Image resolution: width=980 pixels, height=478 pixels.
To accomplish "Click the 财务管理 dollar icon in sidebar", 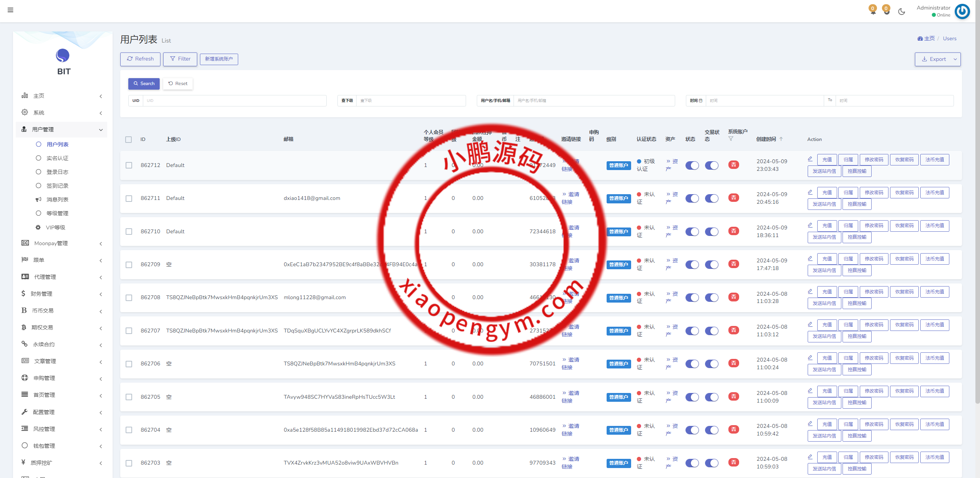I will [23, 293].
